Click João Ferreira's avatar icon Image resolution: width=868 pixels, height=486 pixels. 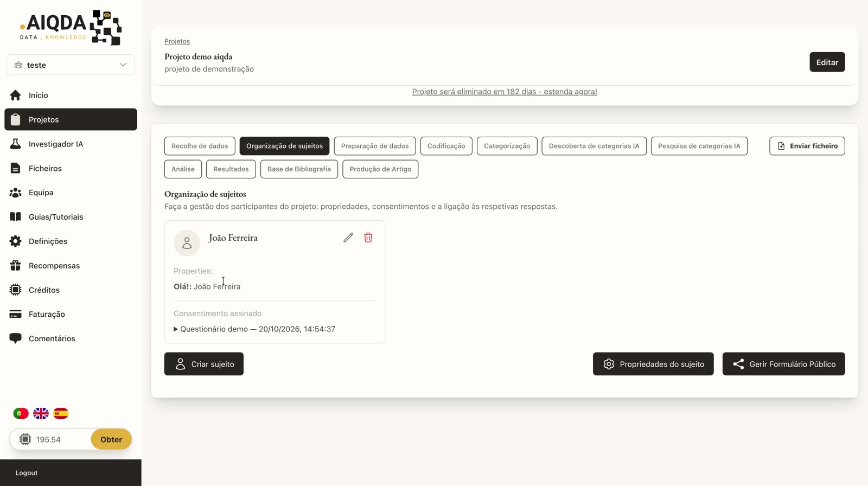coord(187,243)
